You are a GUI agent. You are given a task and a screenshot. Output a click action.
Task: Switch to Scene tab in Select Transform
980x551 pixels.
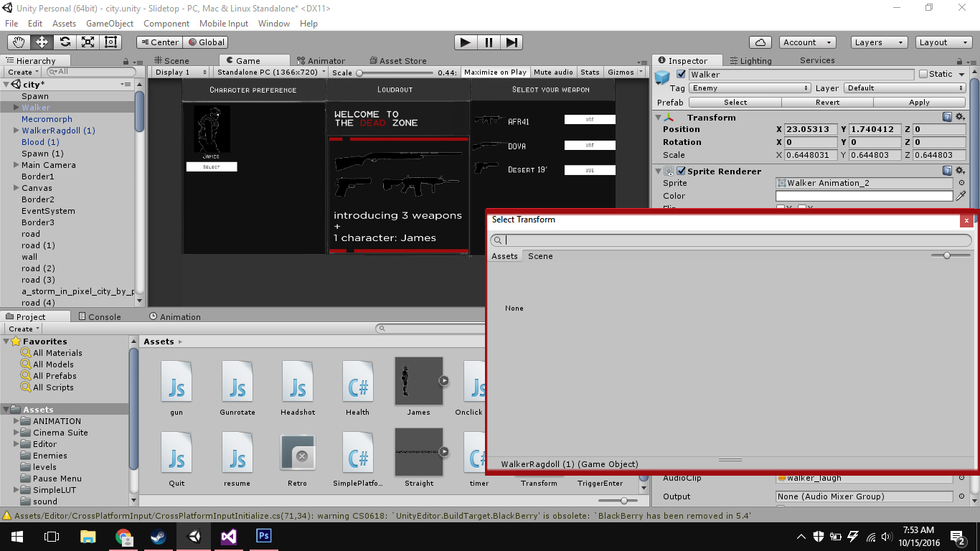point(540,256)
